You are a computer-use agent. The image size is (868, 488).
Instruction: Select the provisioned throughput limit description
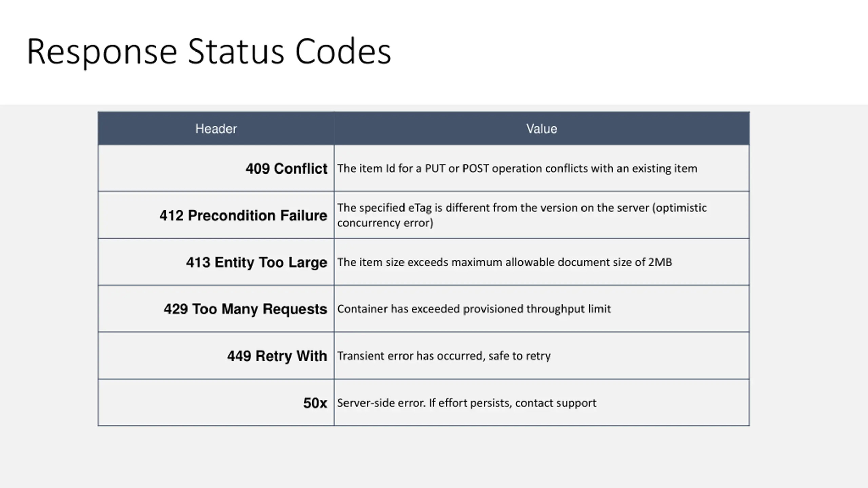[x=474, y=309]
